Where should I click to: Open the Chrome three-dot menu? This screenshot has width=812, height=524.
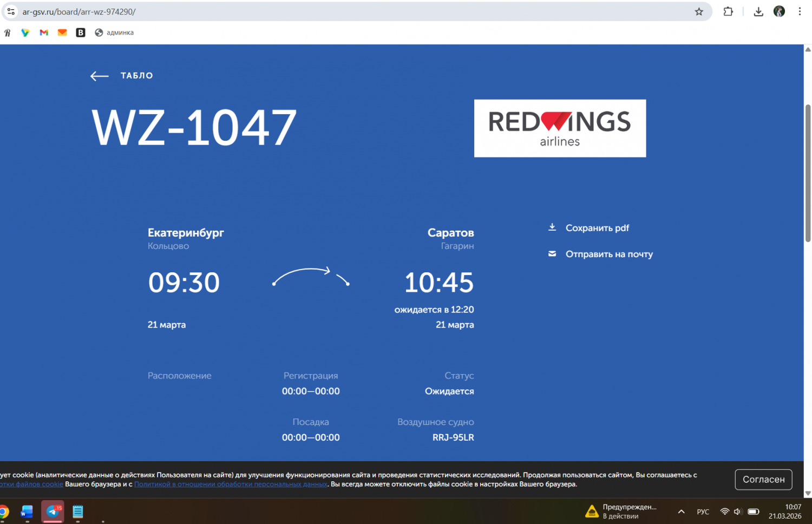[800, 12]
